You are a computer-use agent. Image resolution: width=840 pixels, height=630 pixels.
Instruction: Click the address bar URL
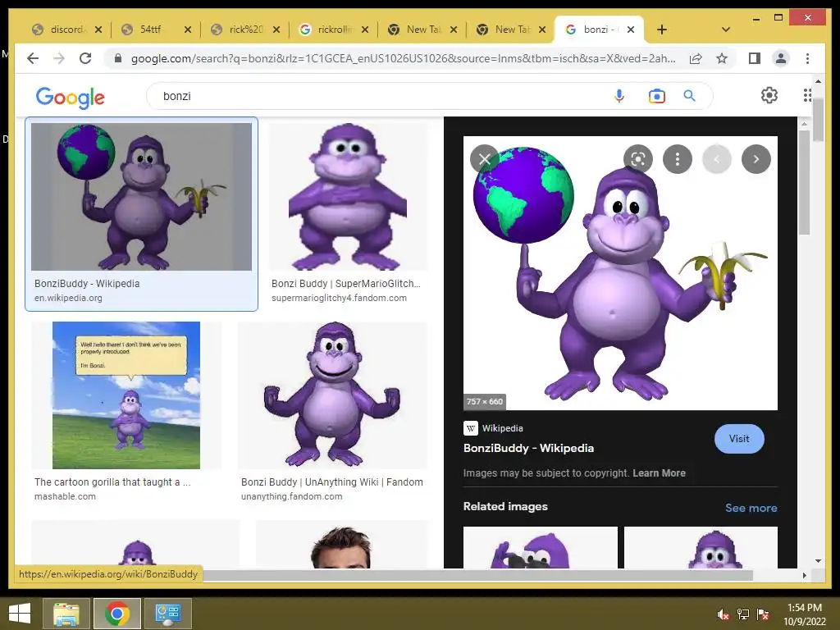click(x=403, y=58)
